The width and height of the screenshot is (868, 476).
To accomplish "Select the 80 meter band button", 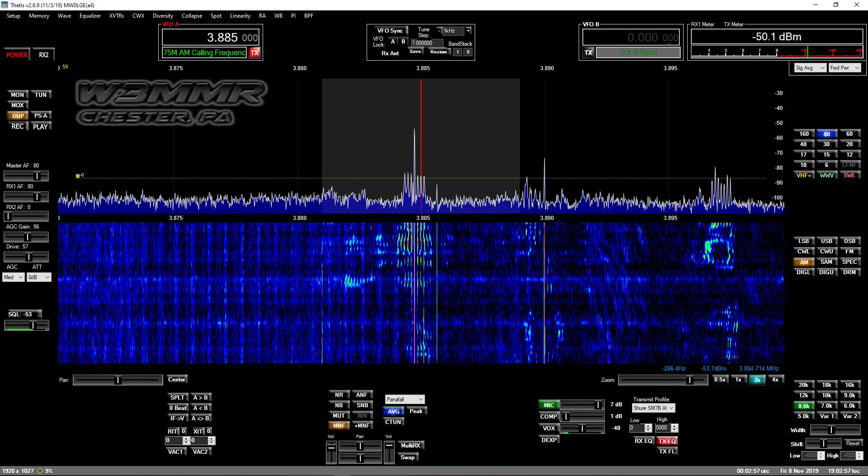I will 826,134.
